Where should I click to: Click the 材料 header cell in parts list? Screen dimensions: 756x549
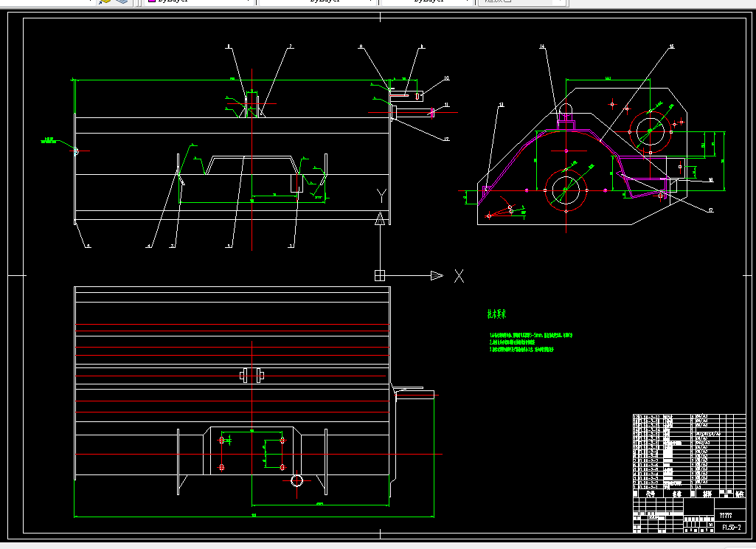pos(707,494)
